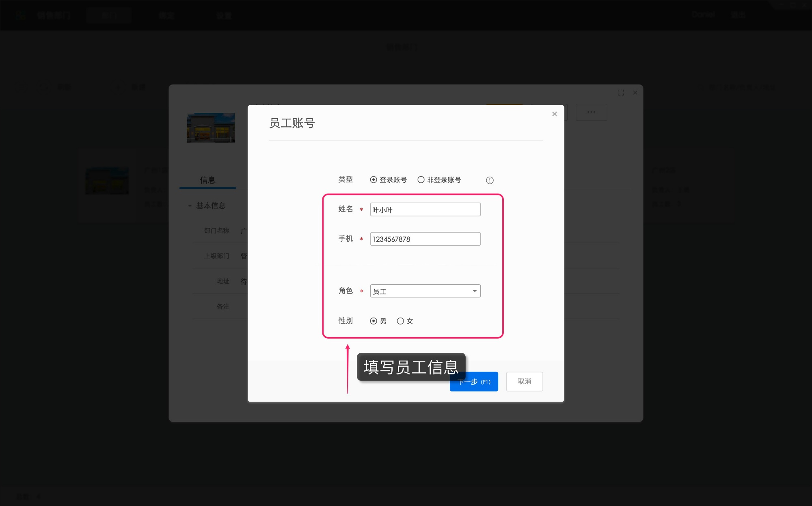Screen dimensions: 812x506
Task: Open the 角色 dropdown showing 员工
Action: coord(425,291)
